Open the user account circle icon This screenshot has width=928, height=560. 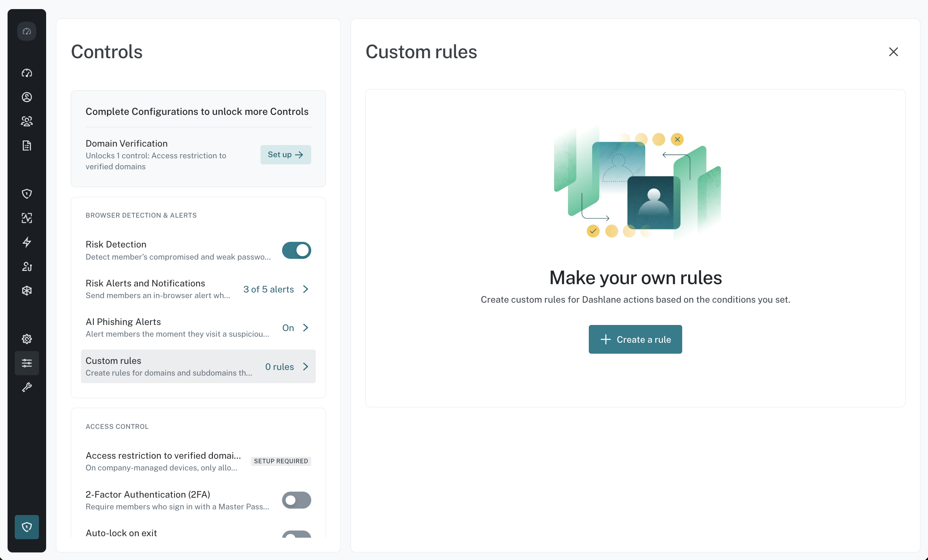pyautogui.click(x=27, y=97)
